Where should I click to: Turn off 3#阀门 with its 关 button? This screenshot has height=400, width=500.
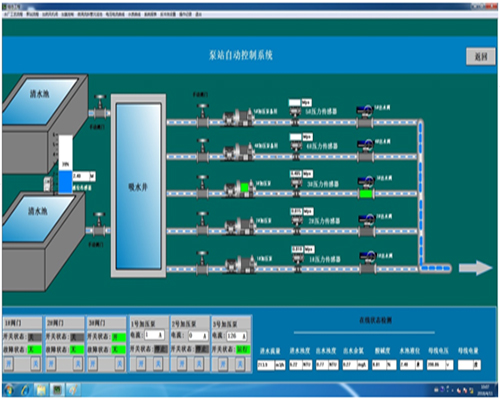pos(119,364)
